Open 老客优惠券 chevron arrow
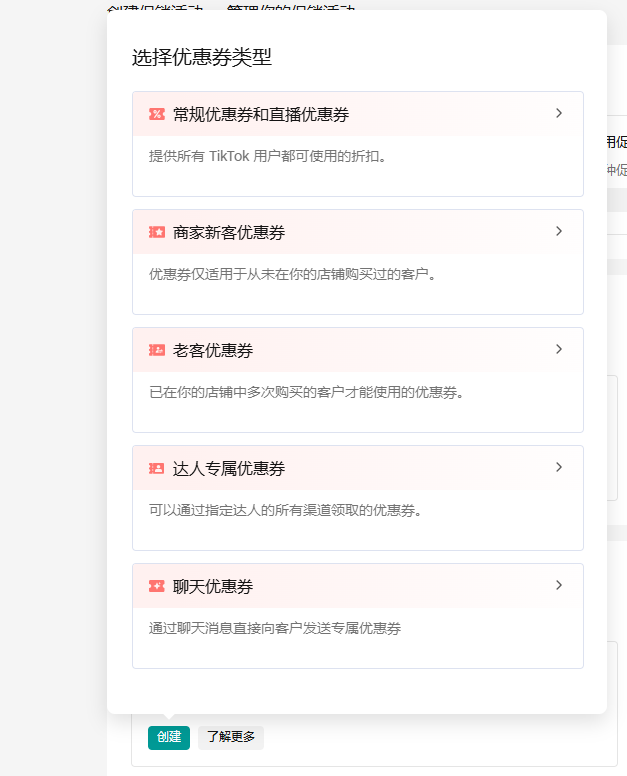Viewport: 627px width, 776px height. click(x=559, y=349)
